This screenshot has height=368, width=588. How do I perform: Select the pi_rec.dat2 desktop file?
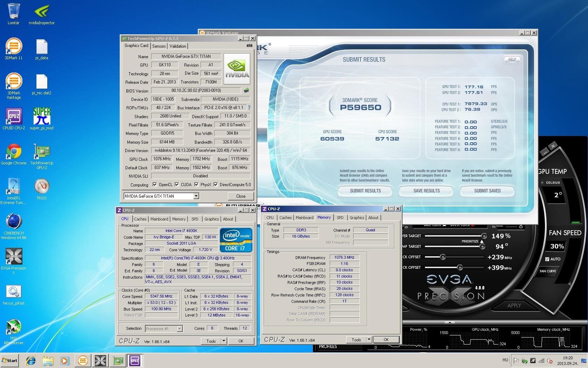click(42, 84)
